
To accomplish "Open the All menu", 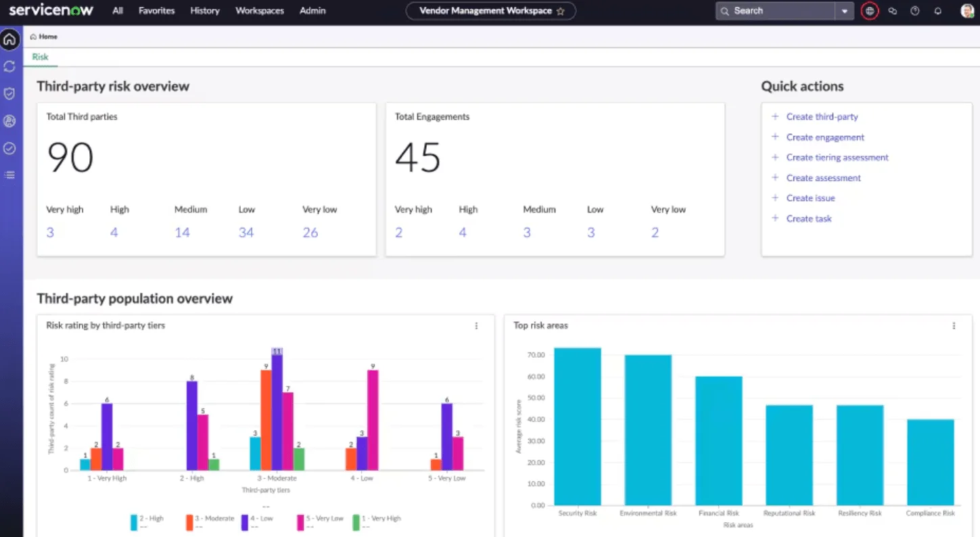I will [118, 11].
